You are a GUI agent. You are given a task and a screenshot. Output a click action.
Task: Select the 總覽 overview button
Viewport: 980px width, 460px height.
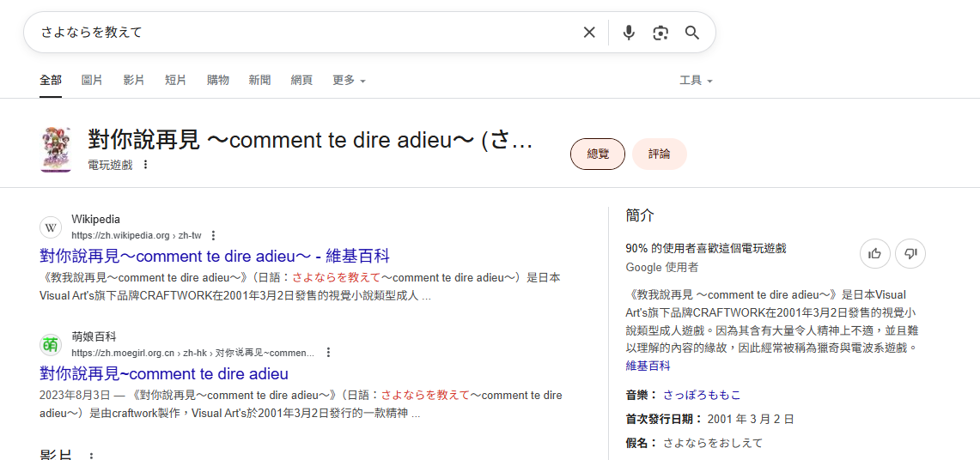(x=598, y=154)
